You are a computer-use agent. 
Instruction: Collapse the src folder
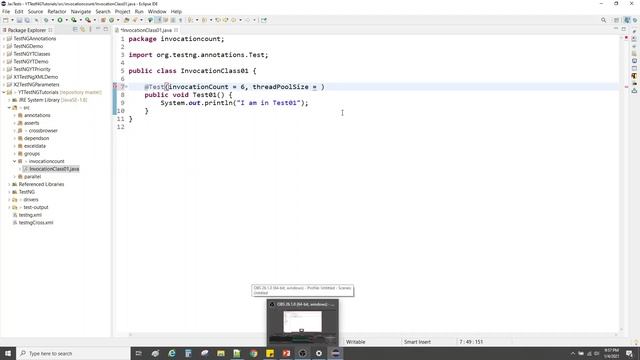[x=9, y=108]
